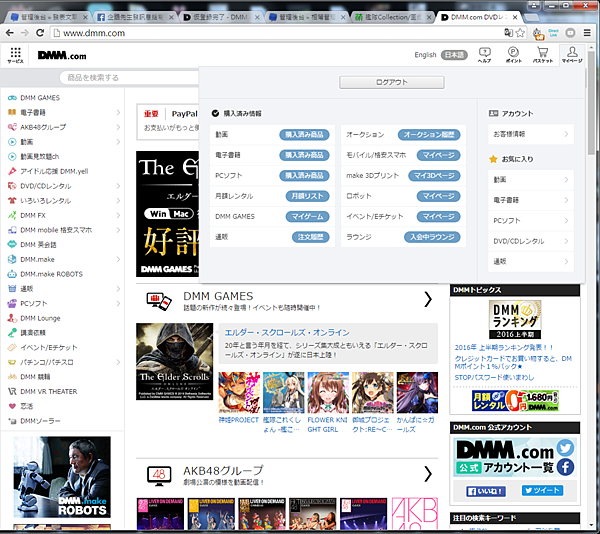Click the マイ3Dページ button
Screen dimensions: 600x534
[x=434, y=176]
